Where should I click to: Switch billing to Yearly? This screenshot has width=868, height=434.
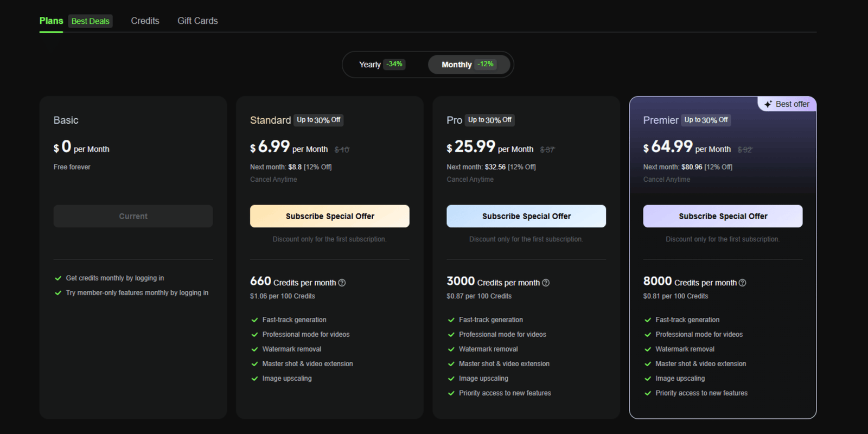(370, 65)
